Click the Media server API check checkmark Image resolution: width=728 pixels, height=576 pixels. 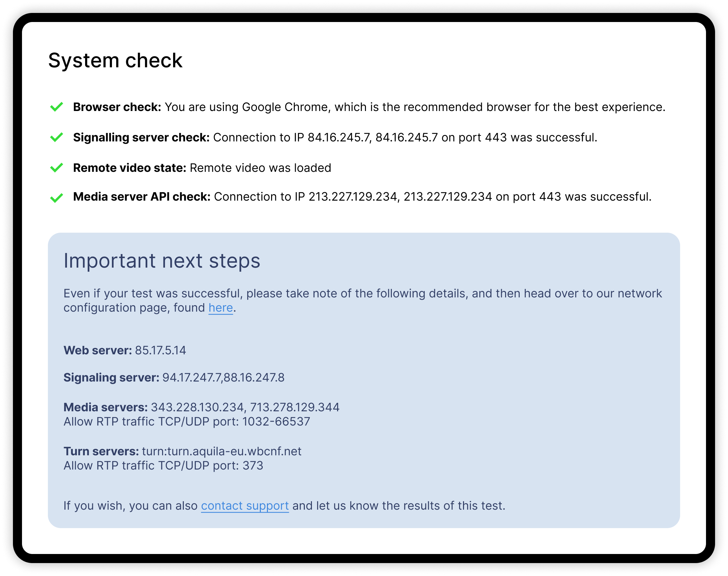coord(56,198)
